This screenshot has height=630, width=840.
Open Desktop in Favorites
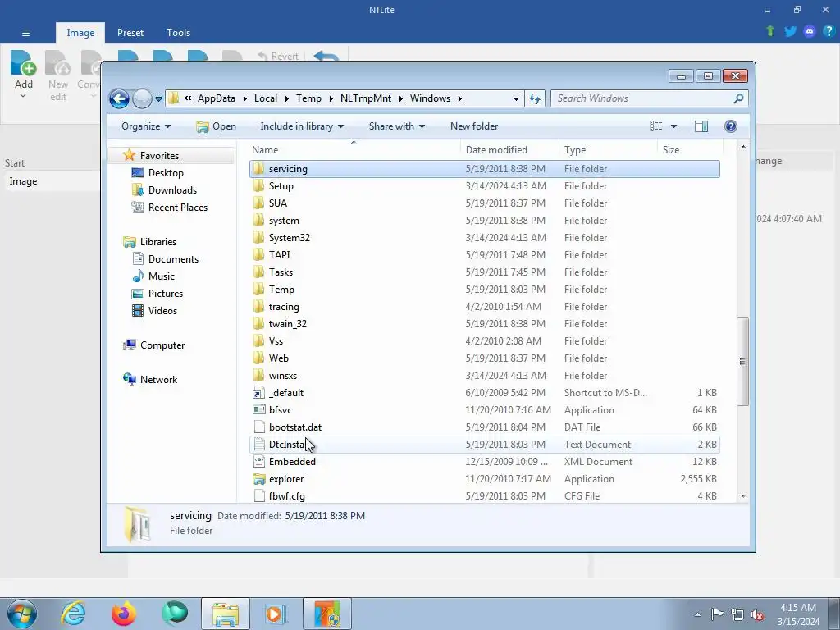pos(157,173)
